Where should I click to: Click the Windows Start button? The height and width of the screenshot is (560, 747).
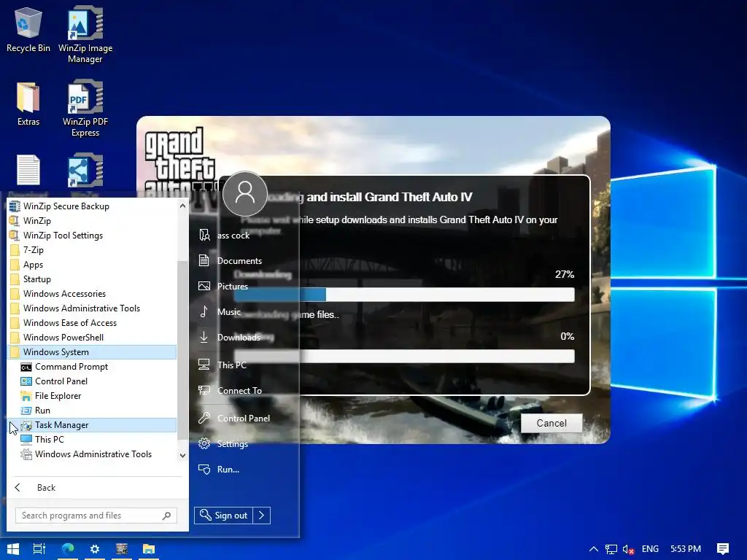point(13,549)
